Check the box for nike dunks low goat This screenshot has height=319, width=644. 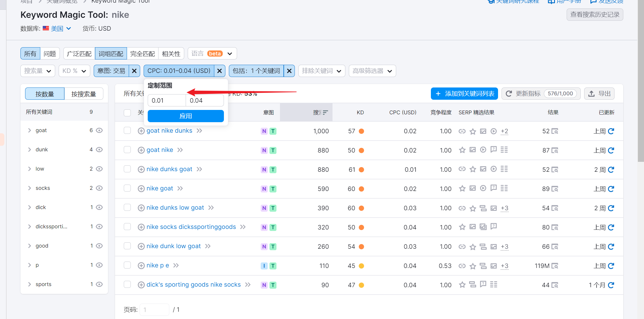[x=127, y=208]
